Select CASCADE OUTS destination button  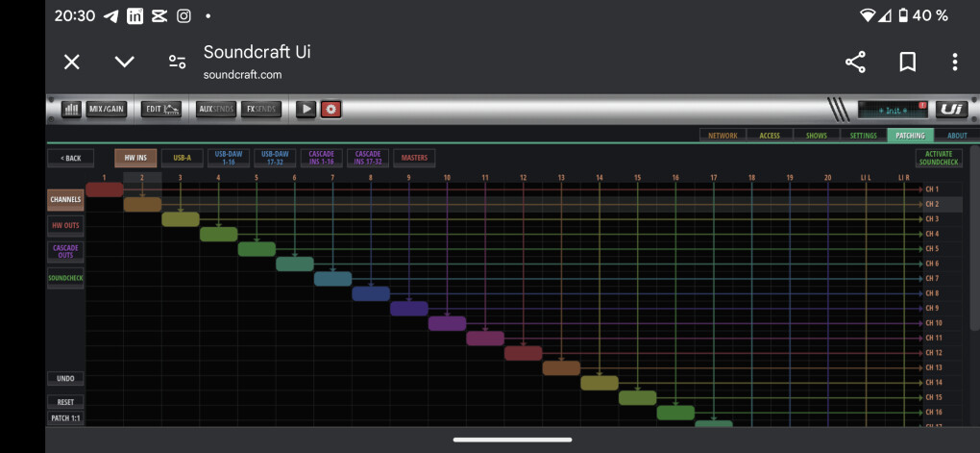(x=65, y=251)
